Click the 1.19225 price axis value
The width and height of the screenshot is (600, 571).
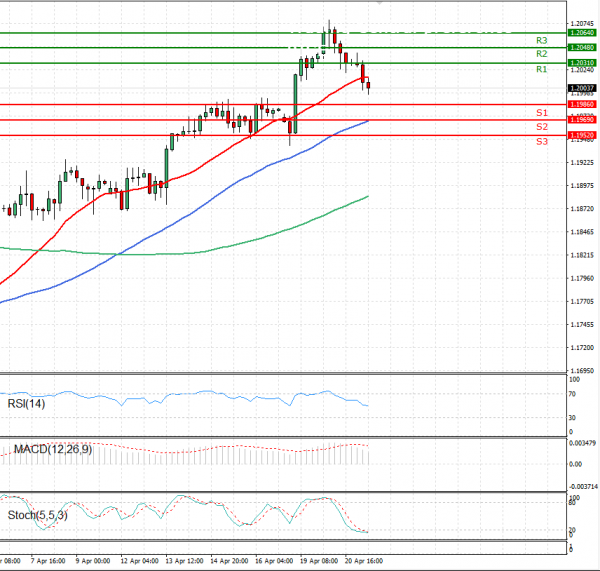[582, 163]
